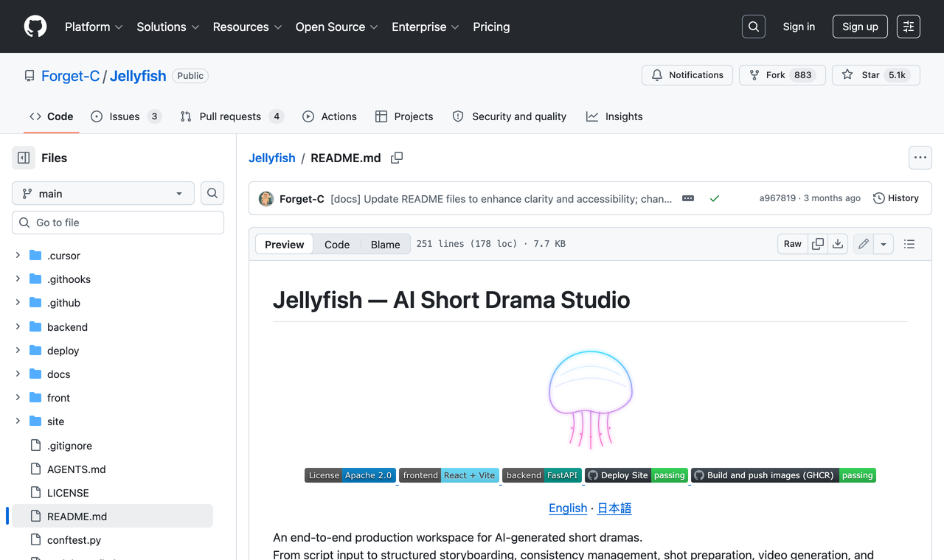
Task: Click the Jellyfish logo image
Action: 590,399
